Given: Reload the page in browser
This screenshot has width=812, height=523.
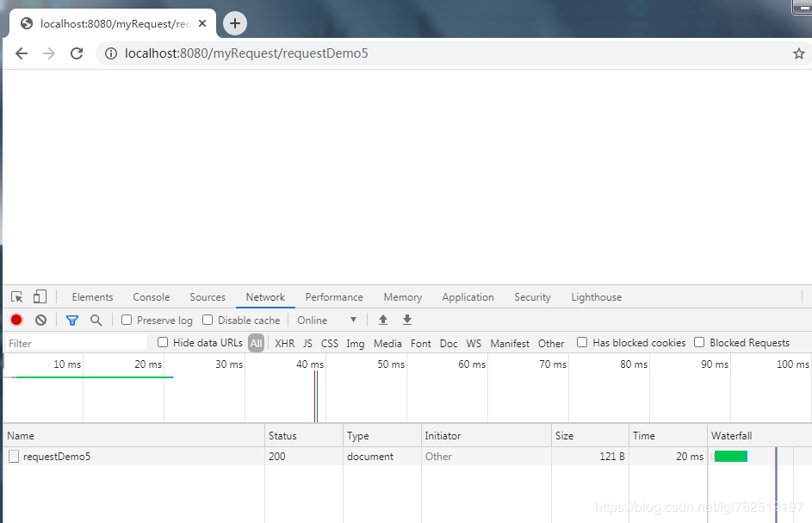Looking at the screenshot, I should pyautogui.click(x=77, y=53).
